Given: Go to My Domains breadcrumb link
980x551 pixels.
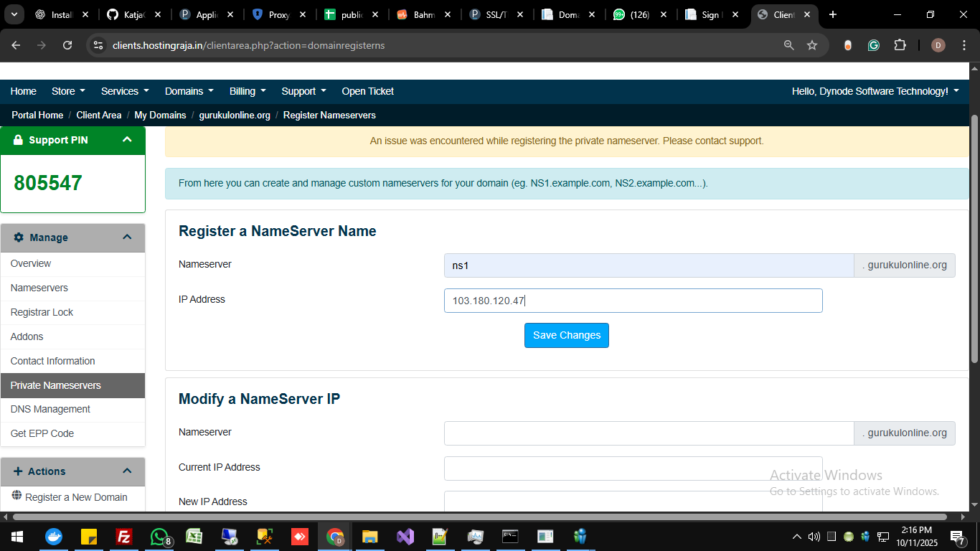Looking at the screenshot, I should [160, 115].
